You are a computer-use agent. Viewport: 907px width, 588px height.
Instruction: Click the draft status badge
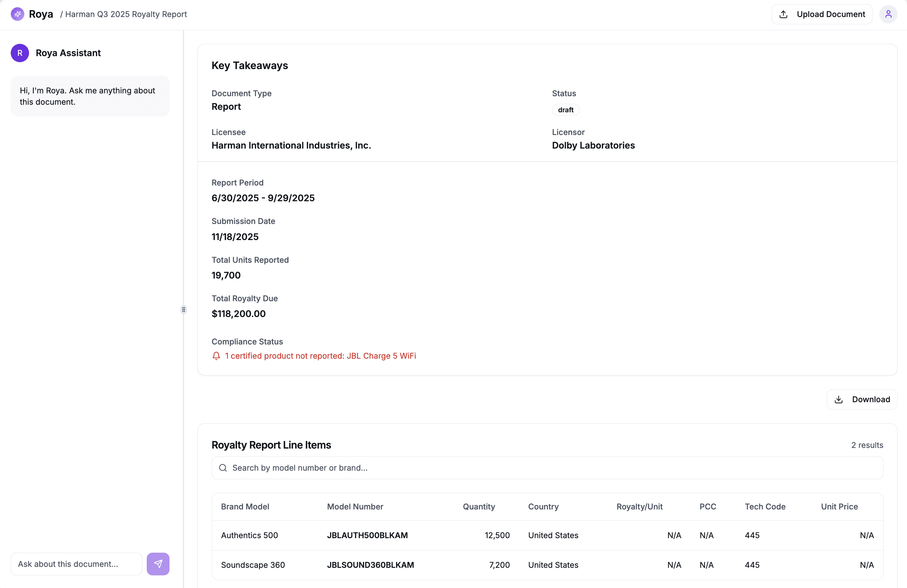tap(566, 110)
